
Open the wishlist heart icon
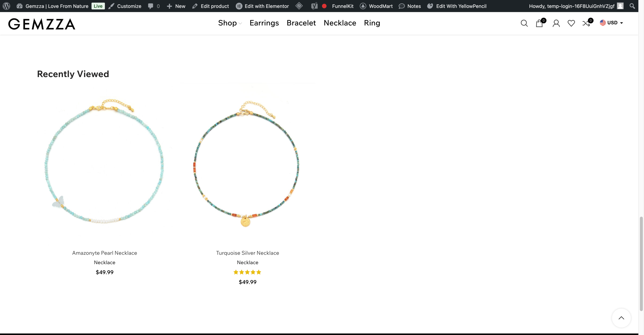click(x=571, y=23)
